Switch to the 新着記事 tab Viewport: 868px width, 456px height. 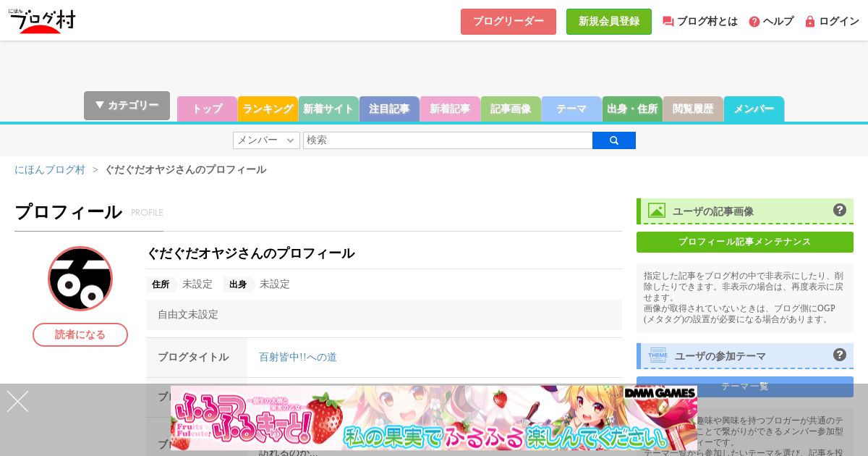point(450,109)
